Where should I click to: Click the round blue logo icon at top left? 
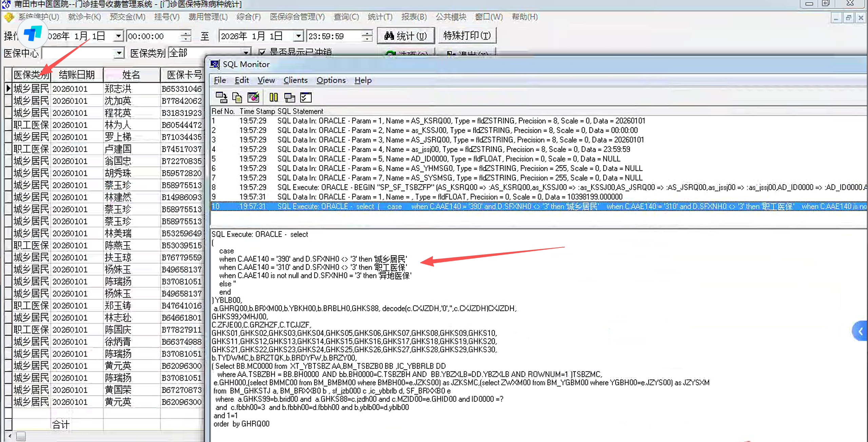click(33, 33)
